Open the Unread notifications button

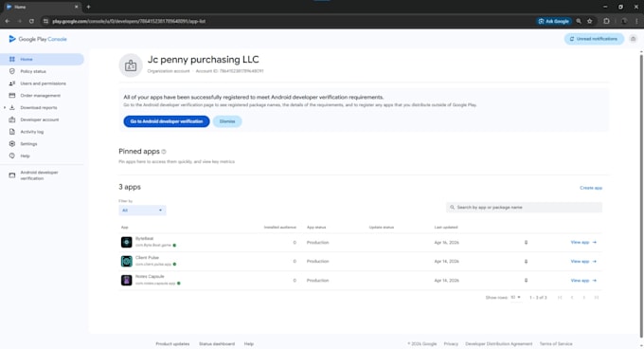[x=594, y=39]
